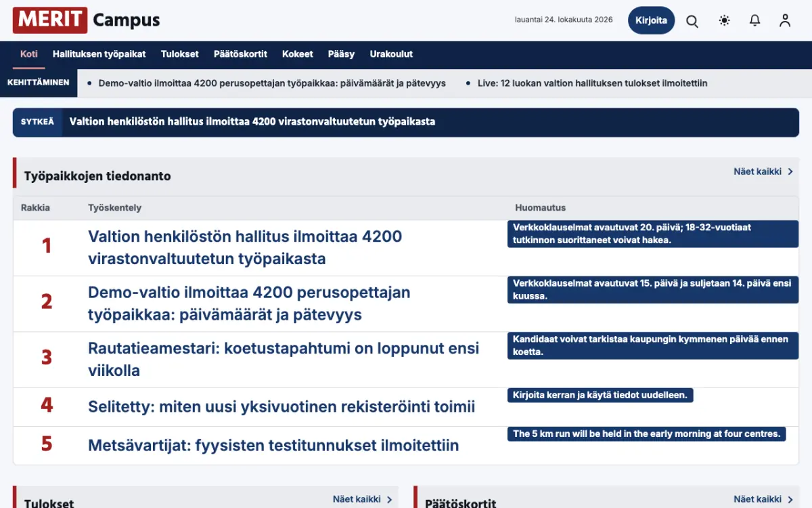
Task: Open Rautatieamestari koetustapahtumi headline
Action: [x=284, y=360]
